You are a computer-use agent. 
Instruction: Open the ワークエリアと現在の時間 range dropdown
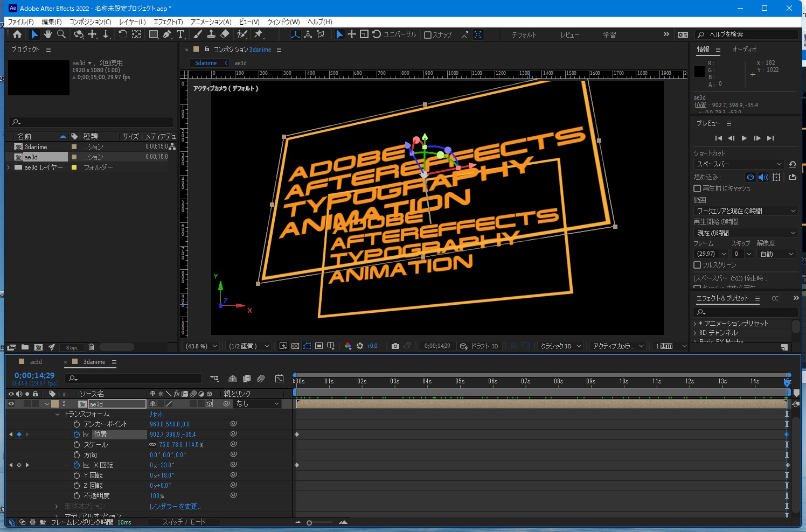pyautogui.click(x=746, y=211)
